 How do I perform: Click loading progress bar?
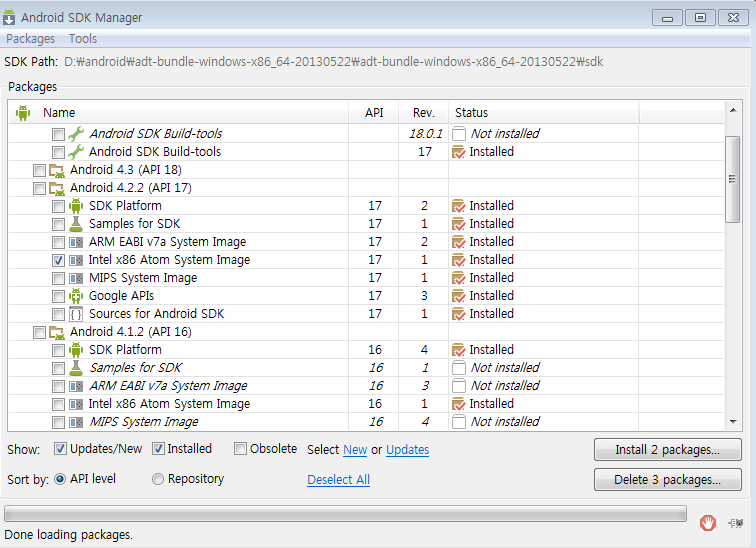click(345, 514)
